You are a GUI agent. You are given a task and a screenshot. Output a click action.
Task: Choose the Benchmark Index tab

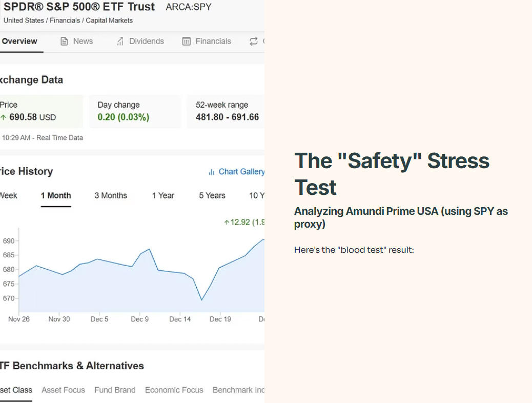point(238,390)
